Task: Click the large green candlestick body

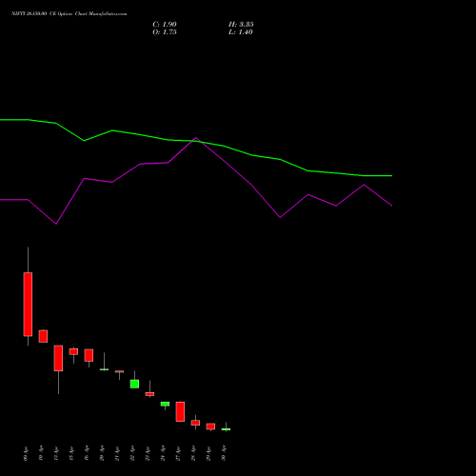Action: (x=134, y=384)
